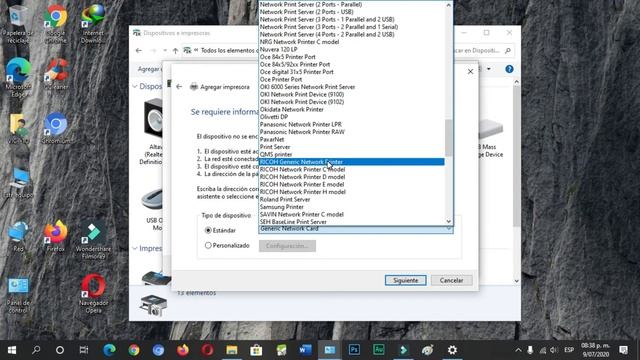The height and width of the screenshot is (360, 640).
Task: Select PaxarNet list entry
Action: coord(351,140)
